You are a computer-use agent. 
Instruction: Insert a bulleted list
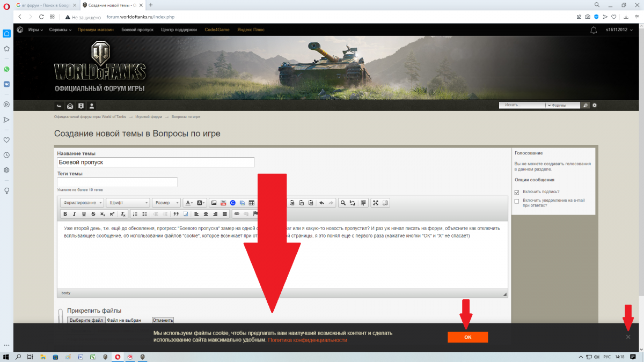coord(144,214)
